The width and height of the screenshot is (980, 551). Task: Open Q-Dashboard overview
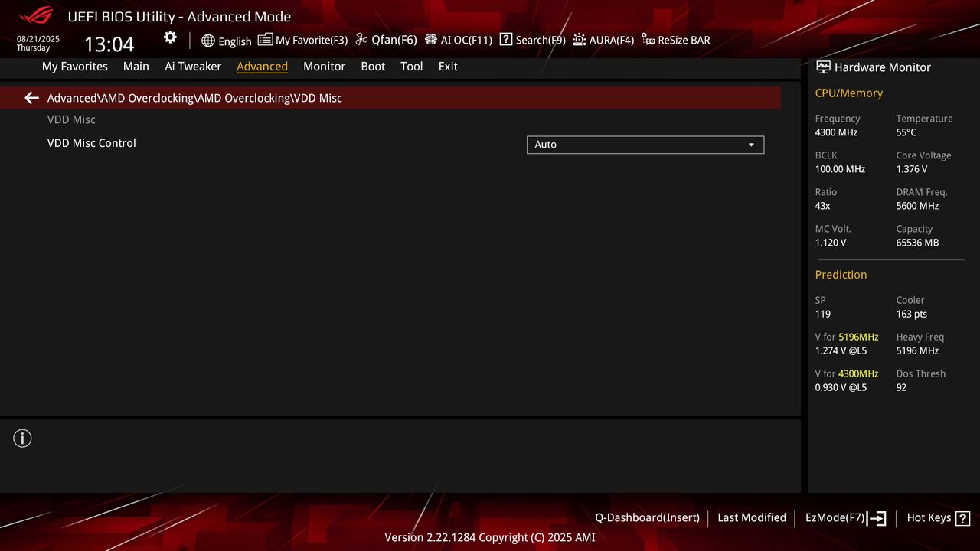click(x=647, y=517)
